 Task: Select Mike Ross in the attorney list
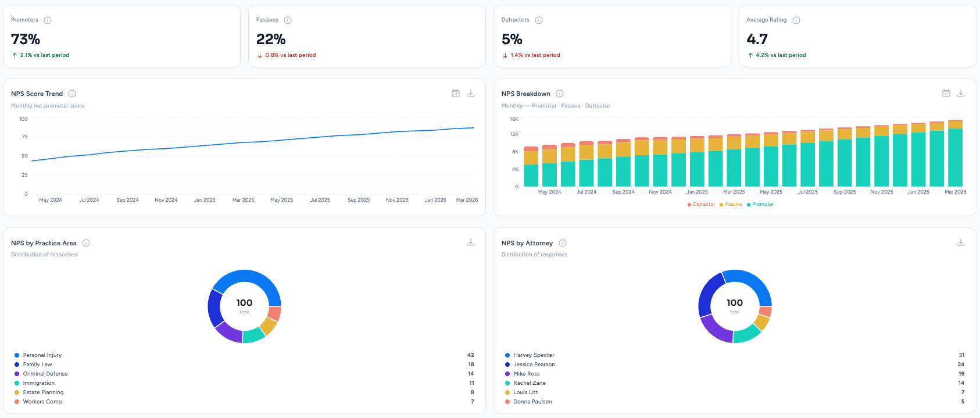tap(735, 374)
